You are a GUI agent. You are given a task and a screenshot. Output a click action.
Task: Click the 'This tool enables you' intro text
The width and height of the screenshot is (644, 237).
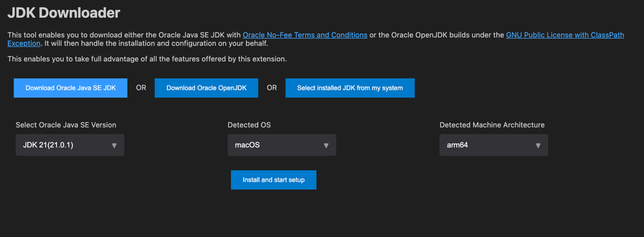click(124, 35)
